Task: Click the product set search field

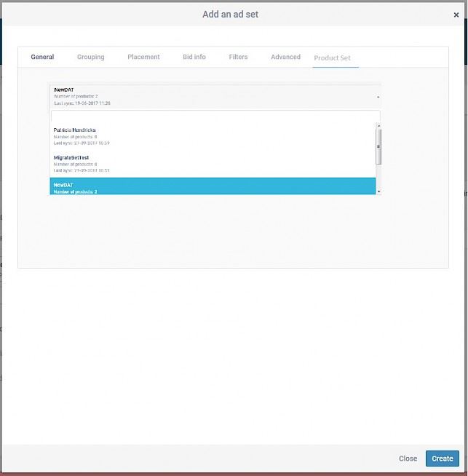Action: [x=215, y=116]
